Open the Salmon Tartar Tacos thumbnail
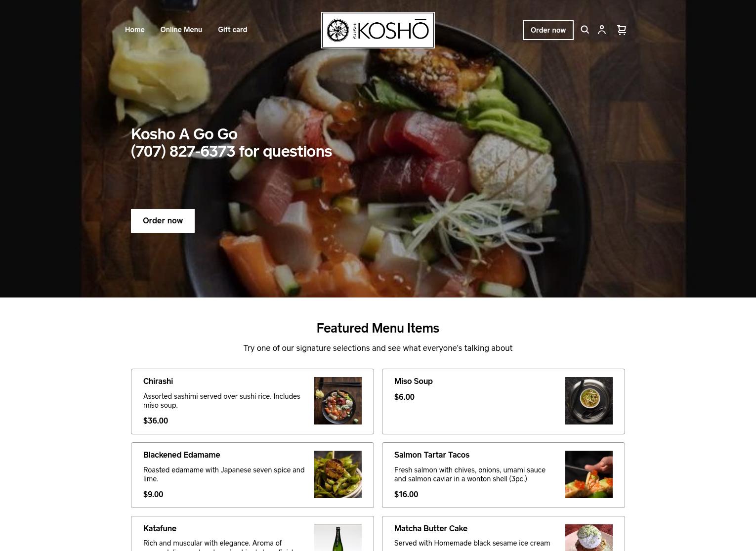 point(589,474)
